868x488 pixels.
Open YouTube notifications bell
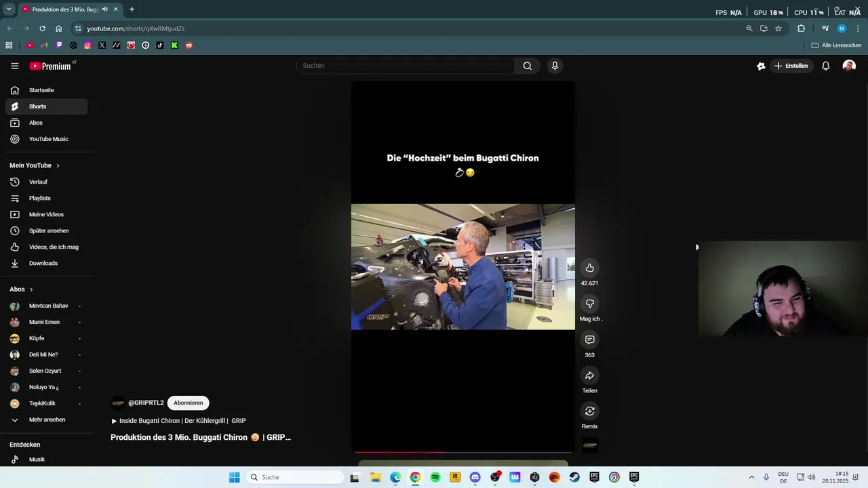pyautogui.click(x=825, y=66)
